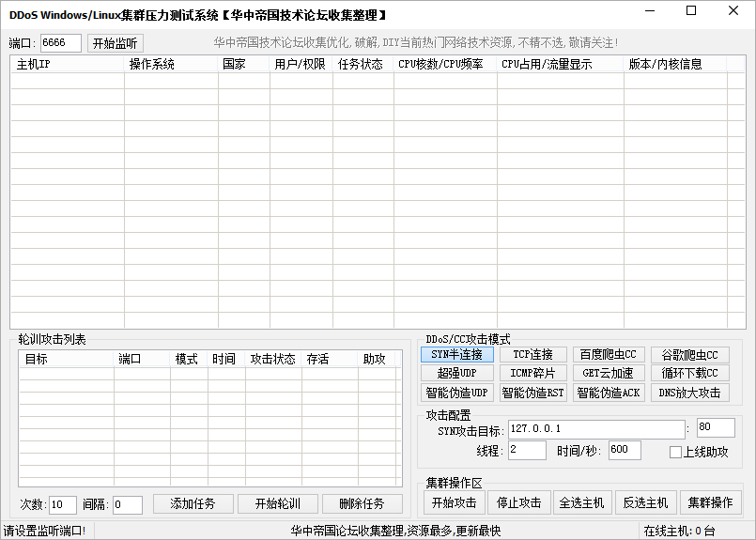Image resolution: width=756 pixels, height=540 pixels.
Task: Click the 停止攻击 button
Action: 518,502
